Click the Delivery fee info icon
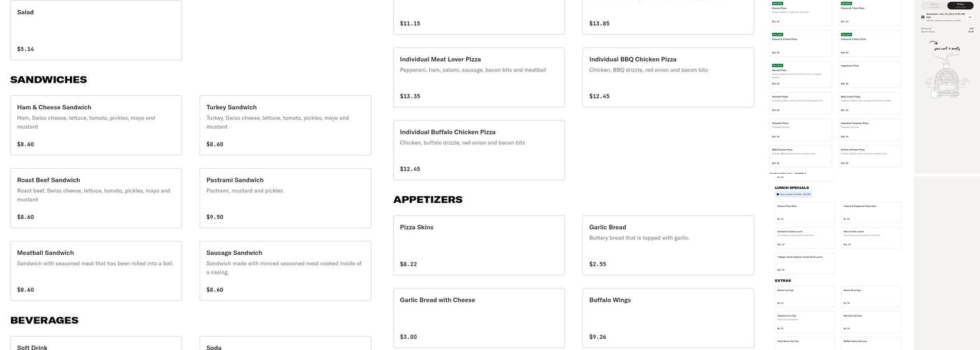 (930, 29)
